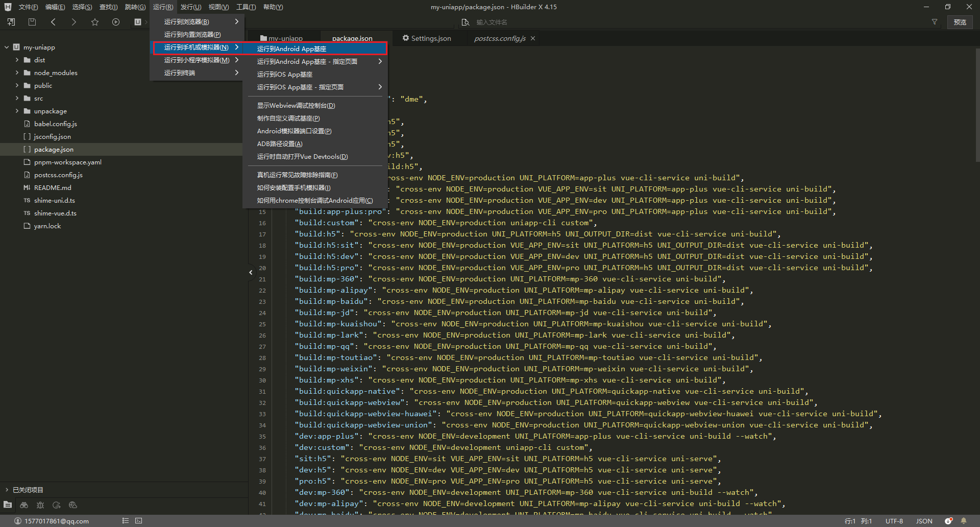The image size is (980, 527).
Task: Click the save file toolbar icon
Action: pos(32,22)
